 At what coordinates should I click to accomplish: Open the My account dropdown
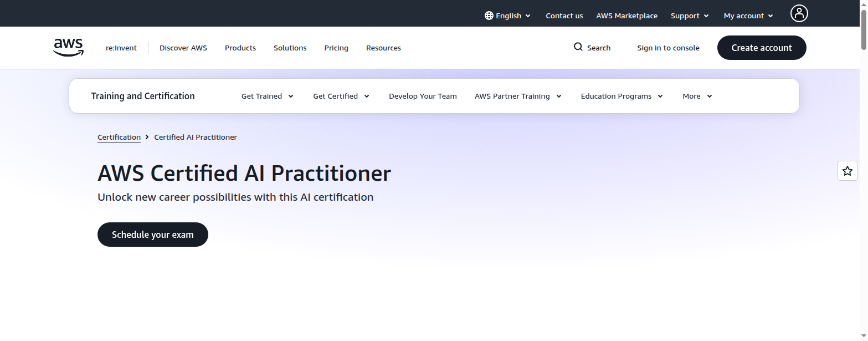pyautogui.click(x=748, y=16)
